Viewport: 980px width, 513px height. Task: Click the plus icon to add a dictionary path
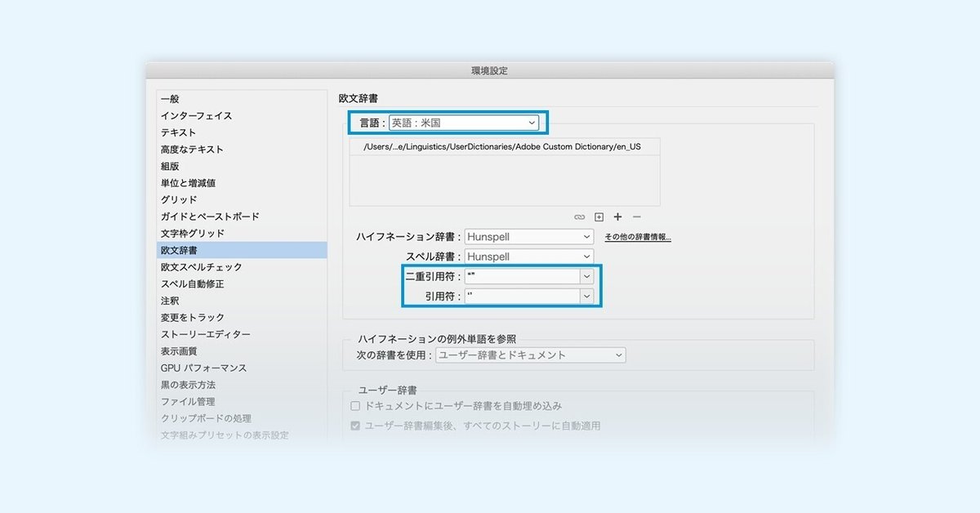[617, 216]
